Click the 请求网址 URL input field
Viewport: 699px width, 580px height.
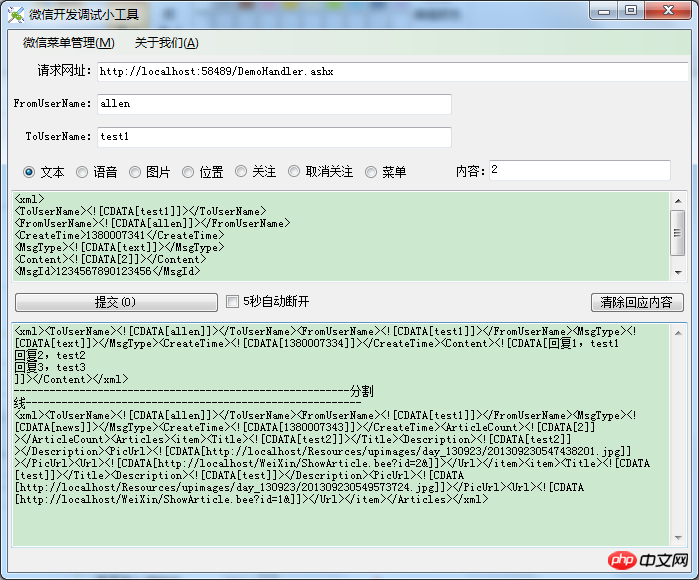point(393,71)
